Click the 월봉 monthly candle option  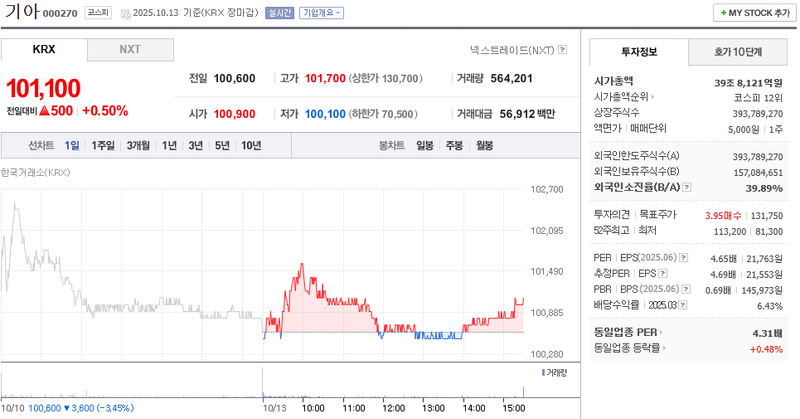coord(484,145)
